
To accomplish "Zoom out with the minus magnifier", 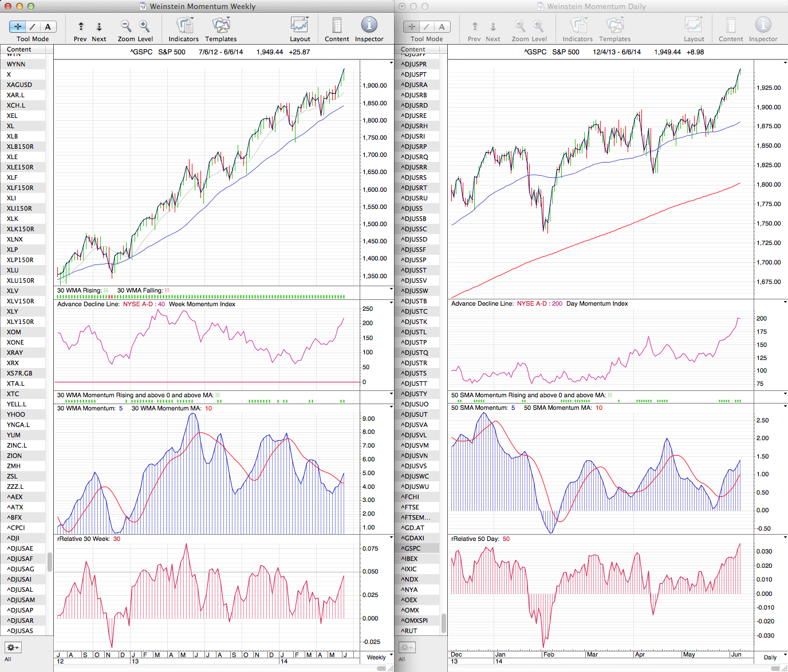I will pyautogui.click(x=126, y=26).
